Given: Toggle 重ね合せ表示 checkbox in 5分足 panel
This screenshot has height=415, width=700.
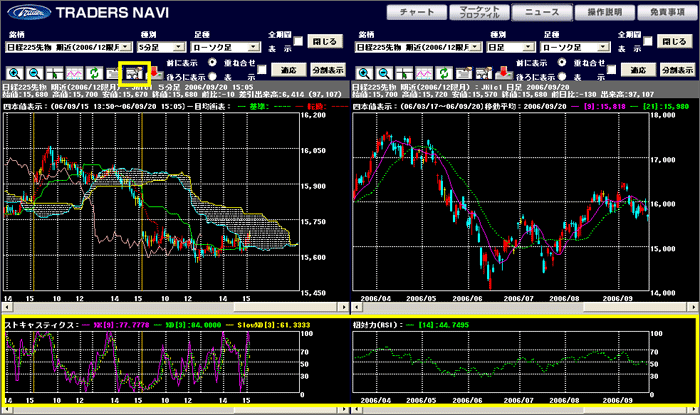Looking at the screenshot, I should click(x=262, y=70).
